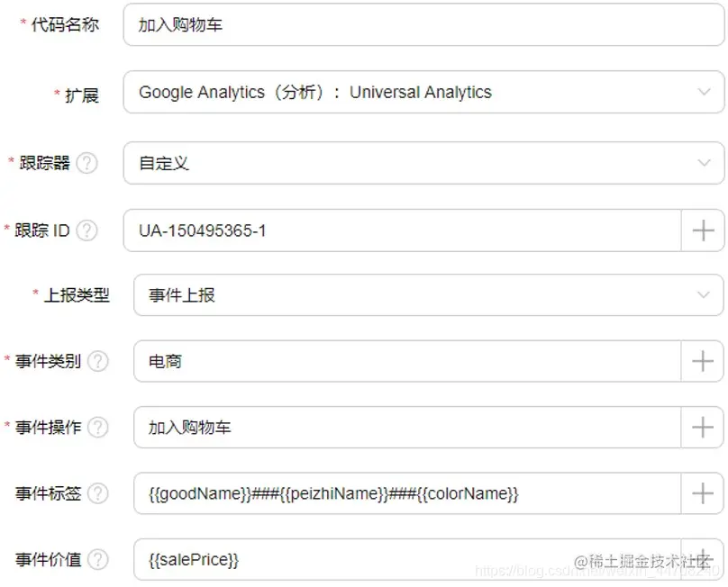Open the 扩展 Google Analytics dropdown
728x587 pixels.
tap(423, 92)
